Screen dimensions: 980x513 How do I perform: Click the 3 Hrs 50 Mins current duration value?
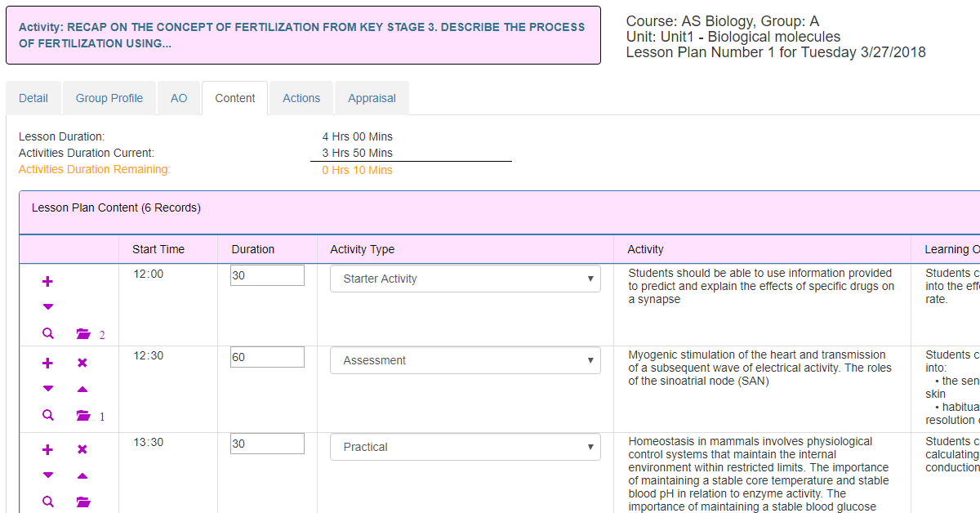[x=358, y=153]
